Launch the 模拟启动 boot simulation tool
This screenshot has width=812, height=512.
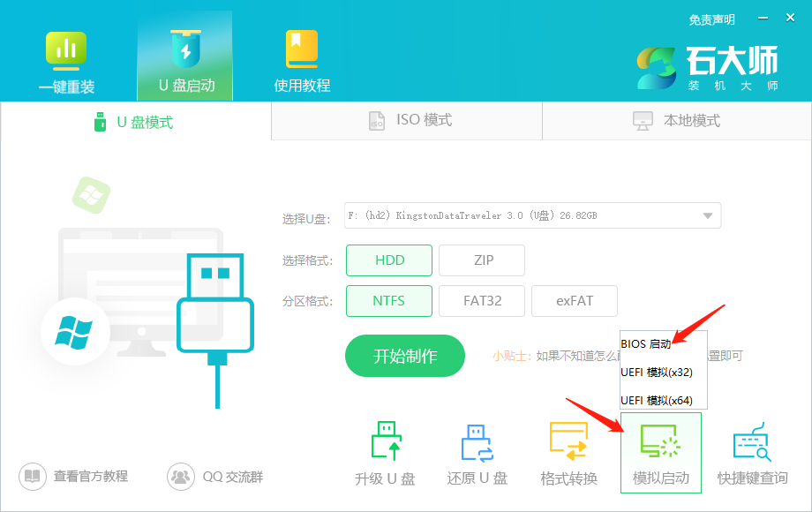click(x=662, y=452)
